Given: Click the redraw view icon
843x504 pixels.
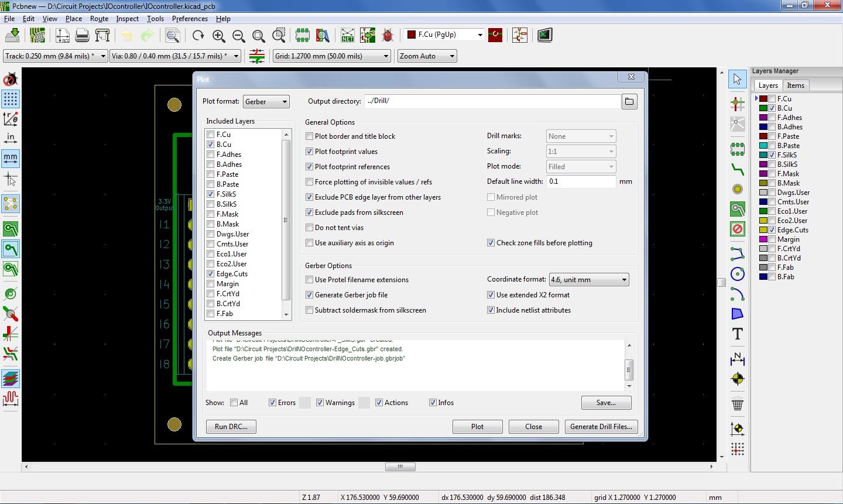Looking at the screenshot, I should (198, 36).
